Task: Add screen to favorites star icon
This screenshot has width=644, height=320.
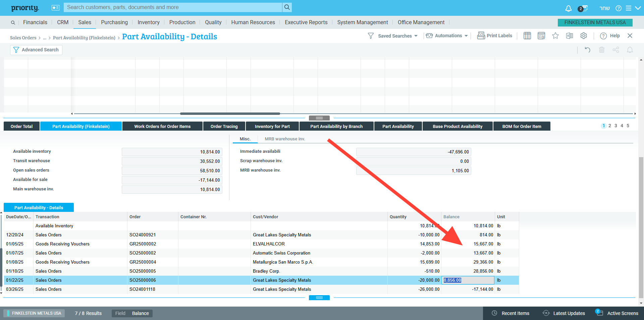Action: (x=555, y=36)
